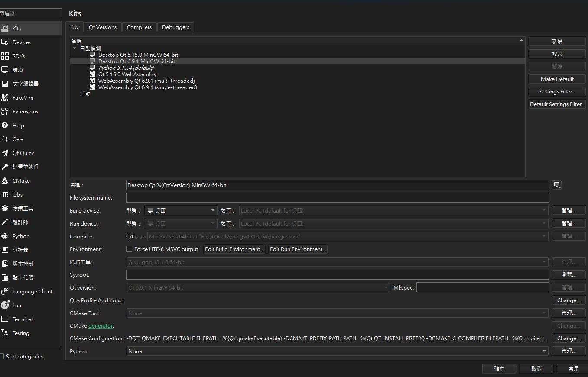Click Change... for Qbs Profile Additions
This screenshot has height=377, width=588.
[x=569, y=300]
